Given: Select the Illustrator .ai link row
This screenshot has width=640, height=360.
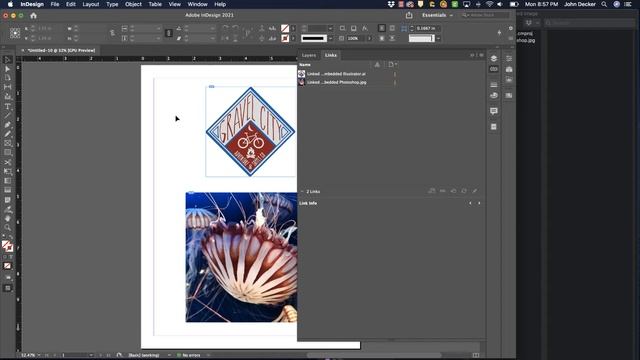Looking at the screenshot, I should pyautogui.click(x=347, y=74).
